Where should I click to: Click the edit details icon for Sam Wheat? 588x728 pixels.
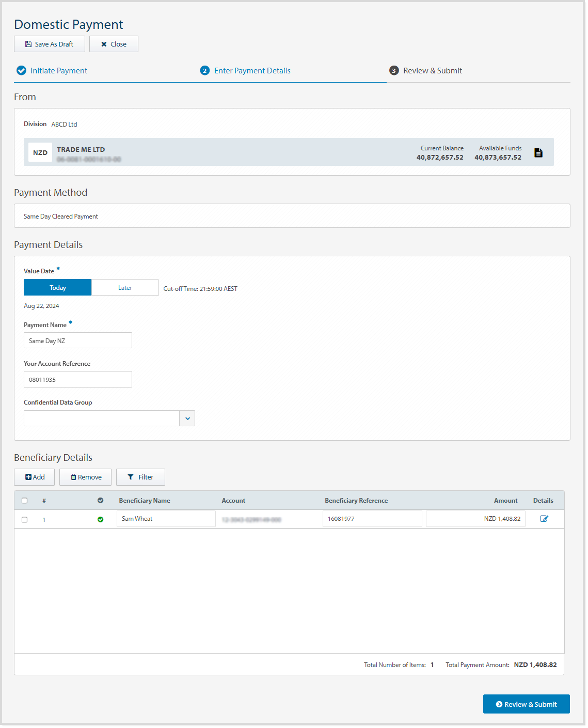(x=544, y=519)
